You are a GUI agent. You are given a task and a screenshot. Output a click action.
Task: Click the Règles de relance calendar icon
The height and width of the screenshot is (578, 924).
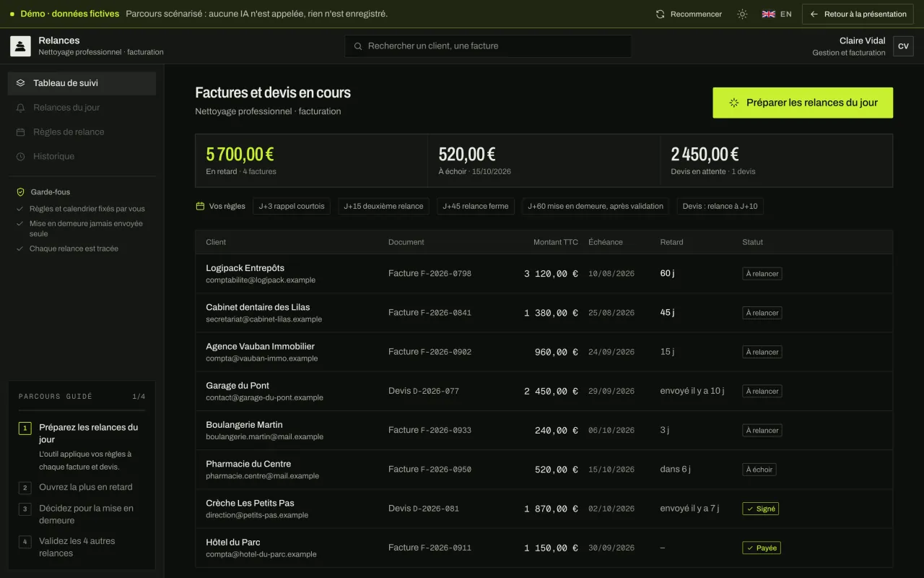pyautogui.click(x=20, y=132)
